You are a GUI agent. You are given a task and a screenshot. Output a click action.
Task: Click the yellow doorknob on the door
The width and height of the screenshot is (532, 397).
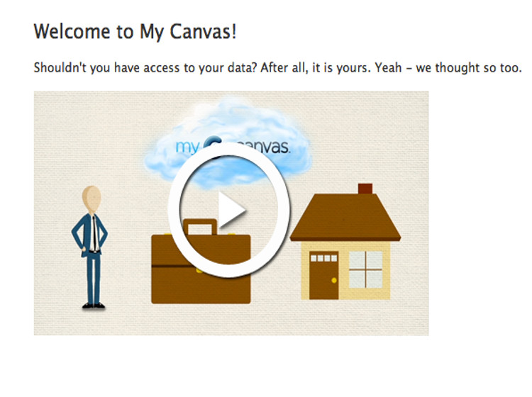click(x=334, y=280)
